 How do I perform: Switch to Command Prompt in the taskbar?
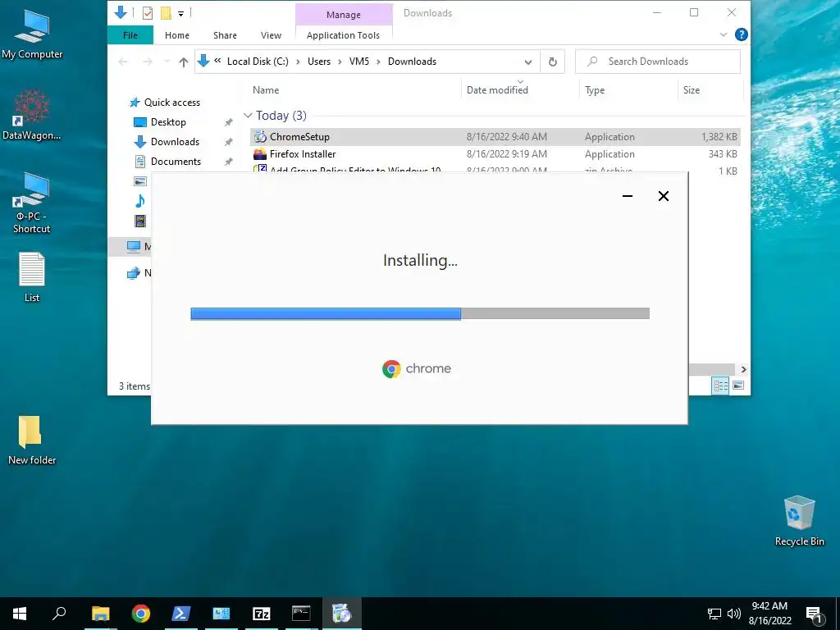click(301, 614)
